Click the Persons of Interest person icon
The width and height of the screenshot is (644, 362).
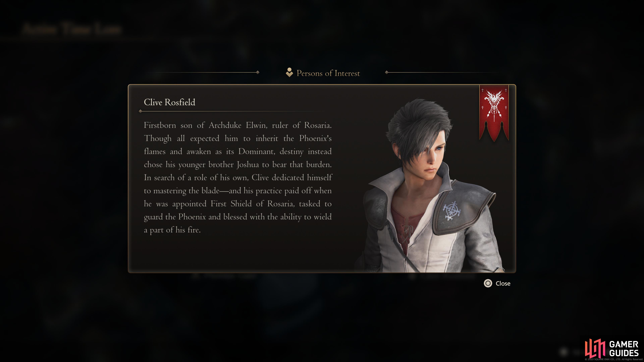coord(289,72)
